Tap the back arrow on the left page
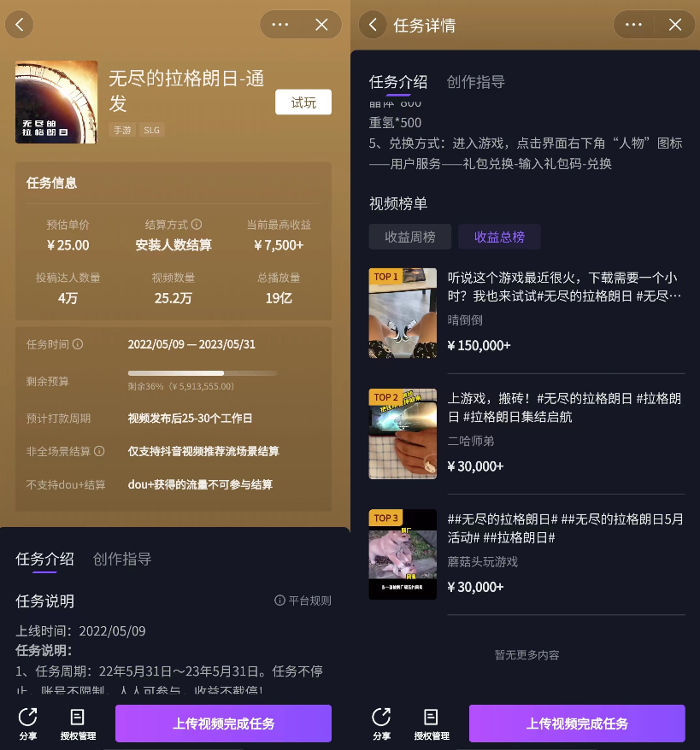 19,24
